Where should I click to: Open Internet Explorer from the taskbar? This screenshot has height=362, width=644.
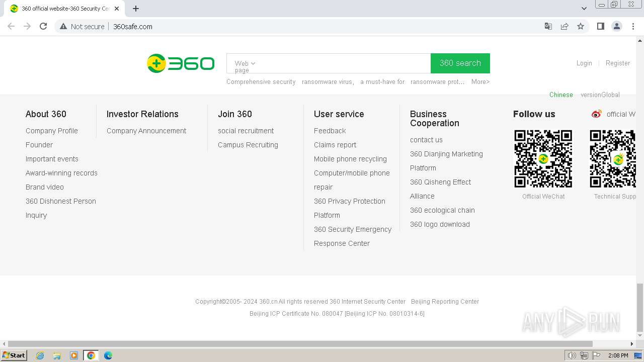40,355
